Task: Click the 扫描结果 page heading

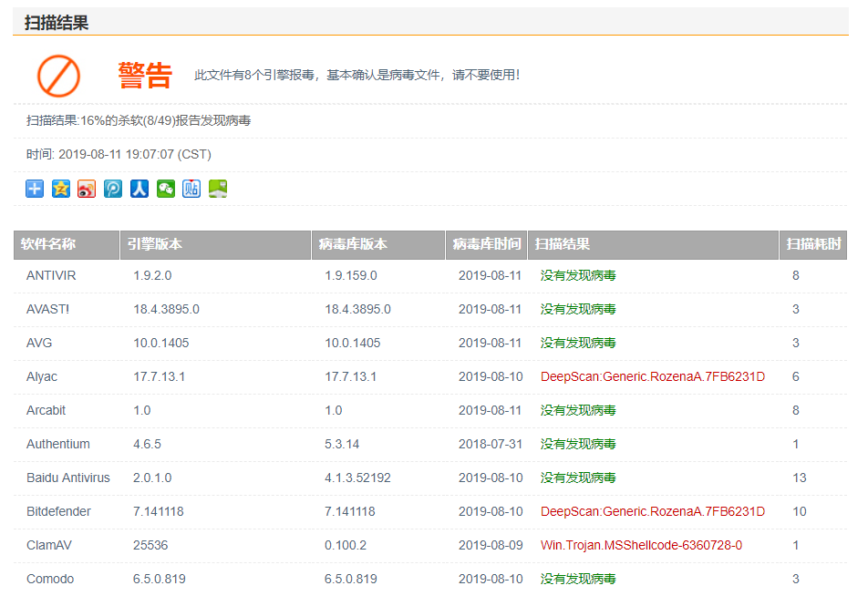Action: tap(57, 23)
